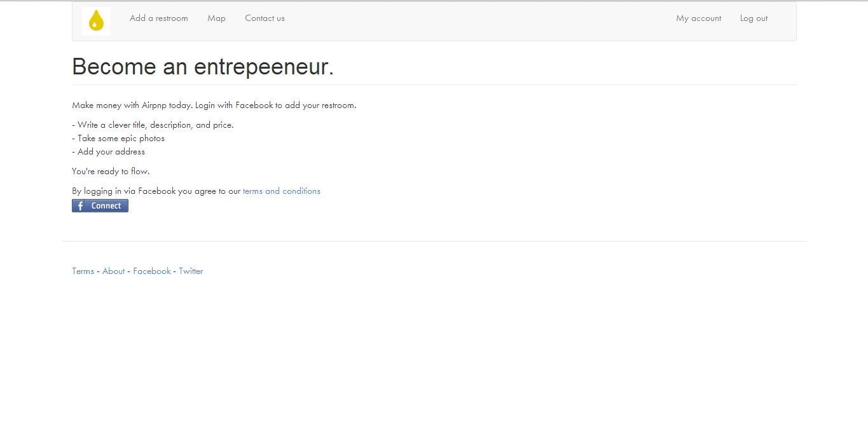Visit the "Facebook" footer link
This screenshot has height=424, width=868.
click(x=152, y=271)
